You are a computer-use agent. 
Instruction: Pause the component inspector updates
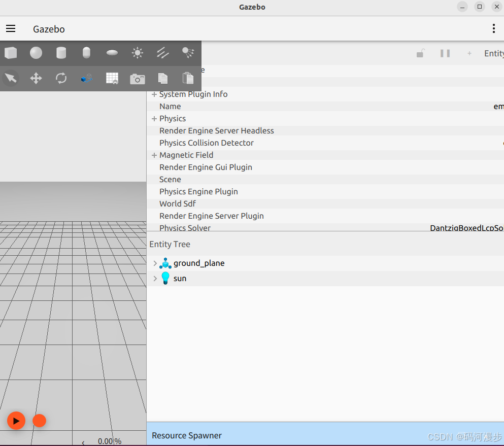445,53
